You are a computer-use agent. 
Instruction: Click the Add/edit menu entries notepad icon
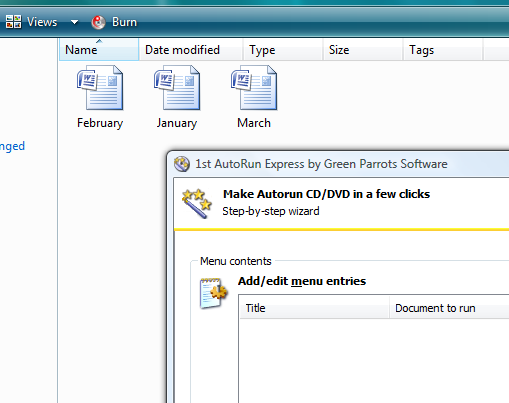point(213,293)
